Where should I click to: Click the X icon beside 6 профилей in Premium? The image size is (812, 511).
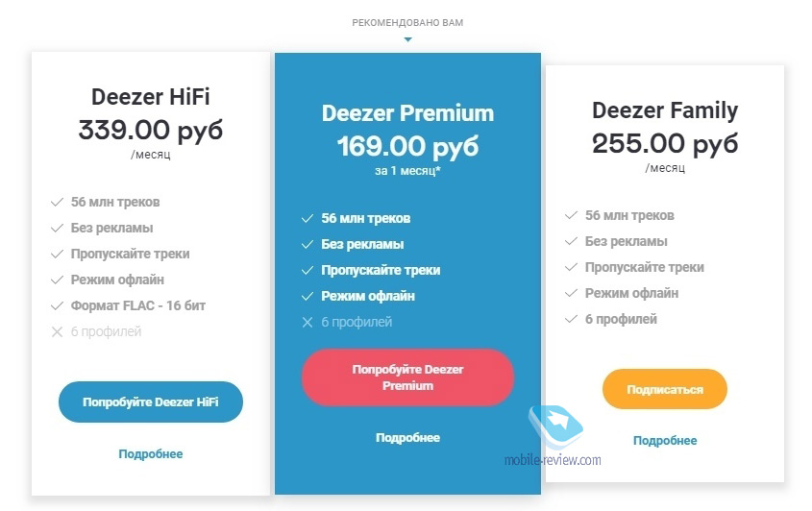[x=308, y=323]
